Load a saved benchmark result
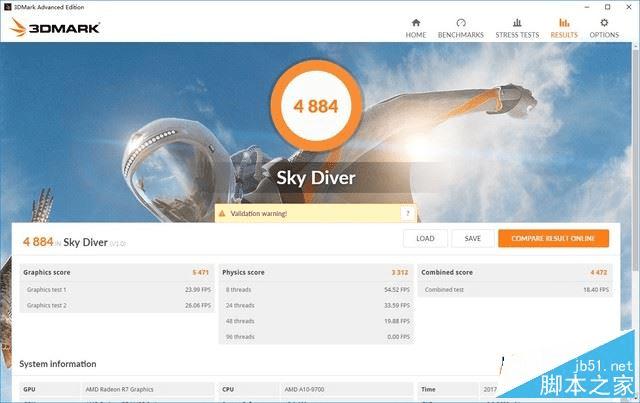The image size is (640, 403). (x=425, y=238)
